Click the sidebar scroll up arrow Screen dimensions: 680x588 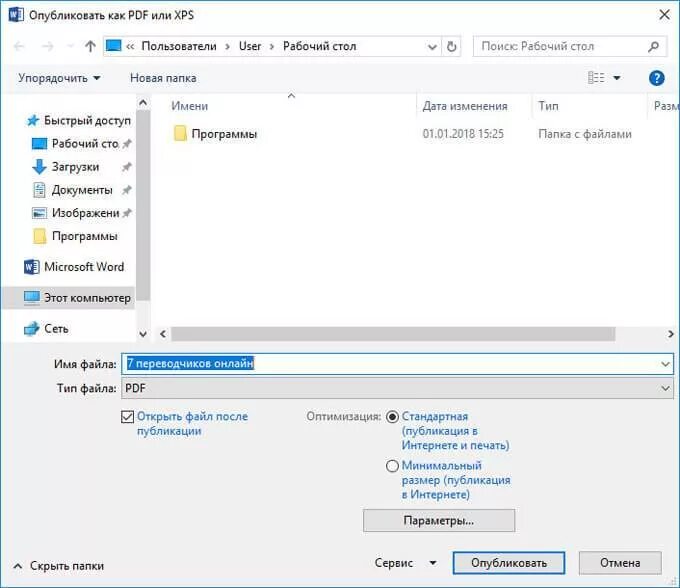pyautogui.click(x=143, y=103)
